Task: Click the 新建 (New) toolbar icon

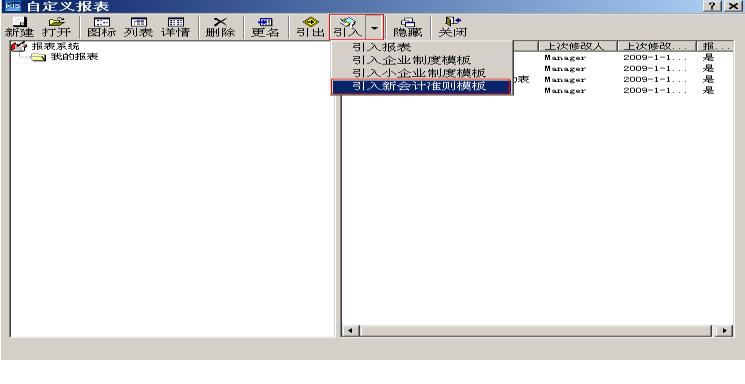Action: (x=19, y=27)
